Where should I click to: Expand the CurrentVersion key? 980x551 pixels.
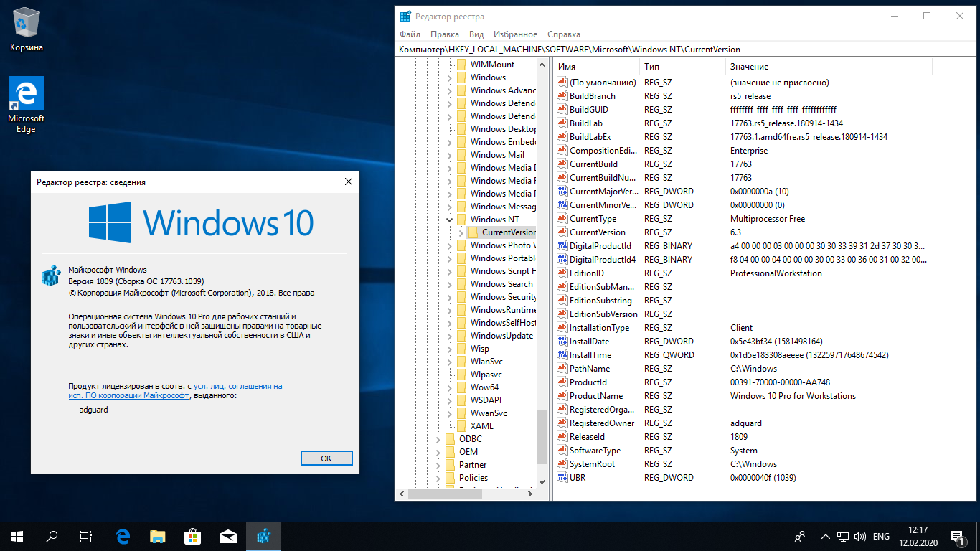click(x=461, y=232)
